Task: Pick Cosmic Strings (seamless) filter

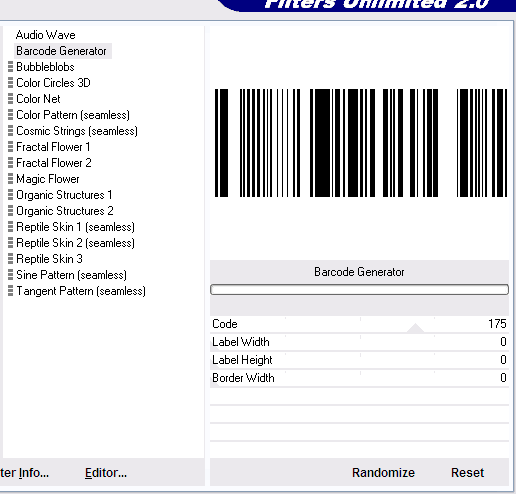Action: [x=77, y=131]
